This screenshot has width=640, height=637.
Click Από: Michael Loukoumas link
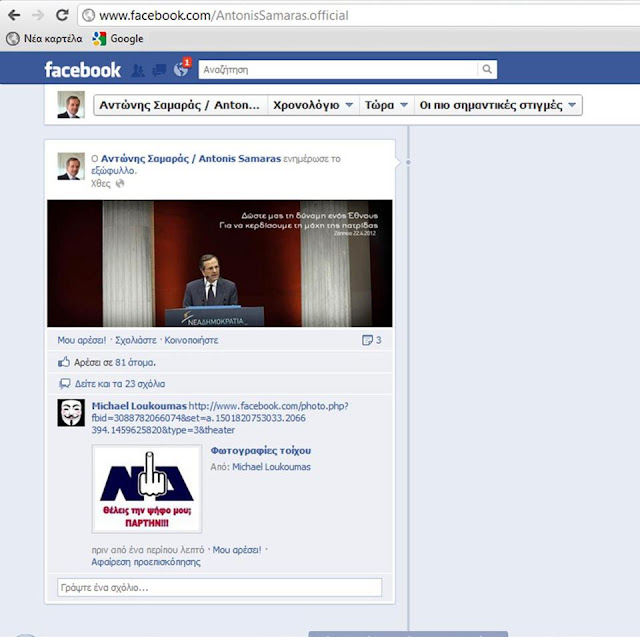click(x=271, y=467)
